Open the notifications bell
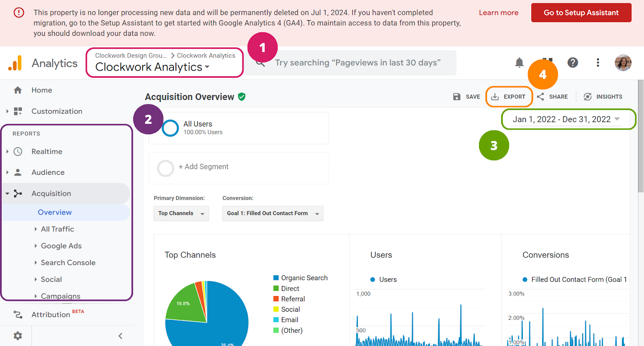644x346 pixels. (519, 62)
